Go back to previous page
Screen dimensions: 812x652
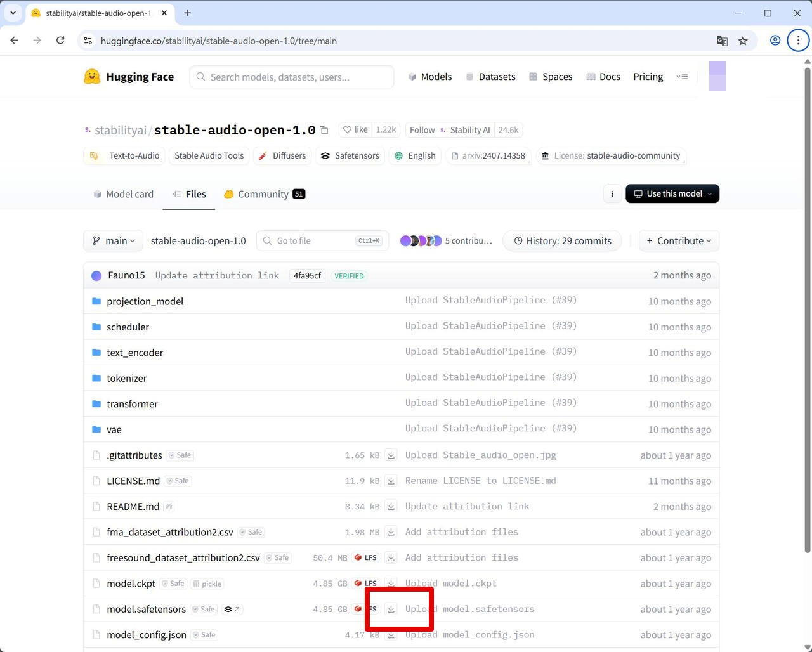[x=14, y=41]
